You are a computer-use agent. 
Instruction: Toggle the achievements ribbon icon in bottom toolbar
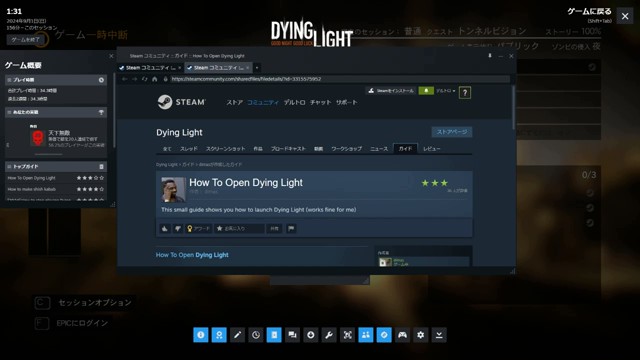[219, 335]
